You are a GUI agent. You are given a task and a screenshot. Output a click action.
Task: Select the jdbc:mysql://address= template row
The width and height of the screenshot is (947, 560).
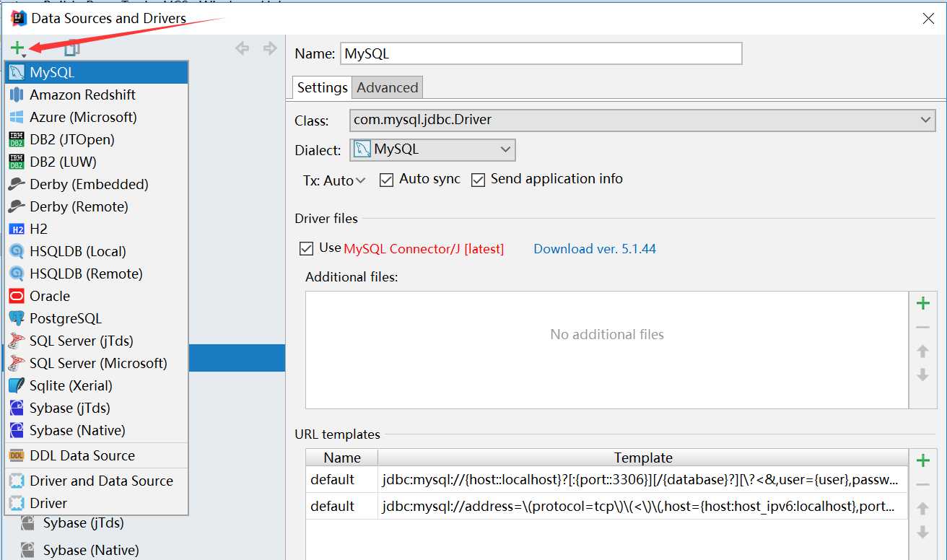click(x=607, y=506)
